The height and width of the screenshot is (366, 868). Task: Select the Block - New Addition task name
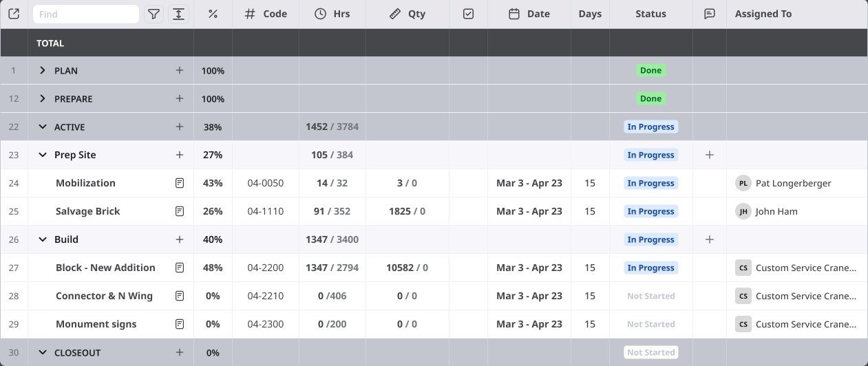105,268
